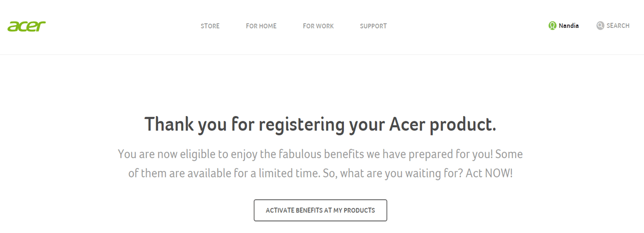Viewport: 644px width, 233px height.
Task: Go to the SUPPORT section
Action: (373, 26)
